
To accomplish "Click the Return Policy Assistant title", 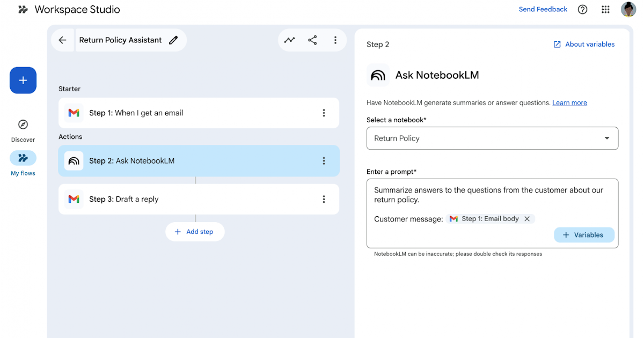I will tap(121, 40).
